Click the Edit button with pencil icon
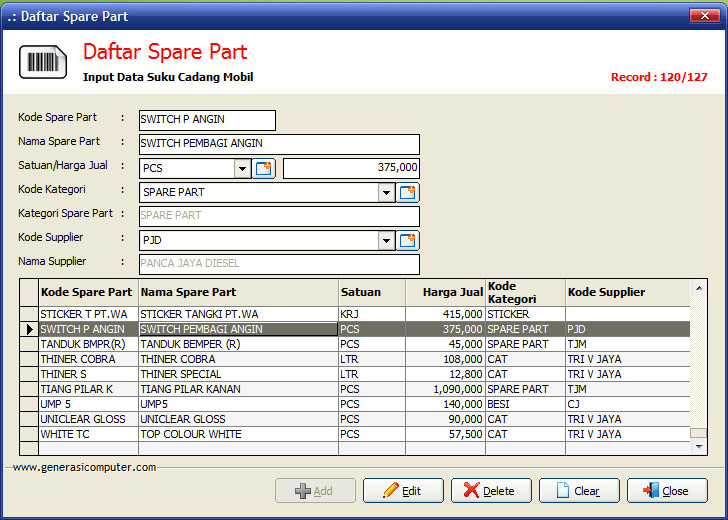This screenshot has height=520, width=728. click(x=403, y=491)
